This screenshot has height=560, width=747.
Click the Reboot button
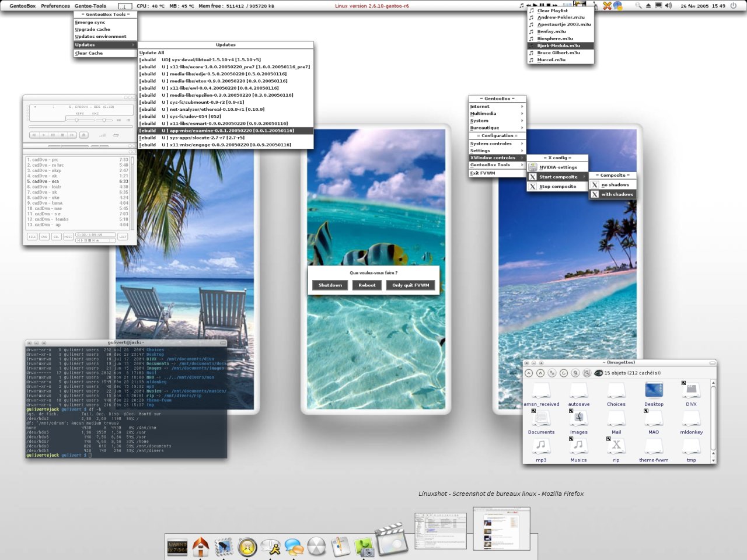point(367,285)
